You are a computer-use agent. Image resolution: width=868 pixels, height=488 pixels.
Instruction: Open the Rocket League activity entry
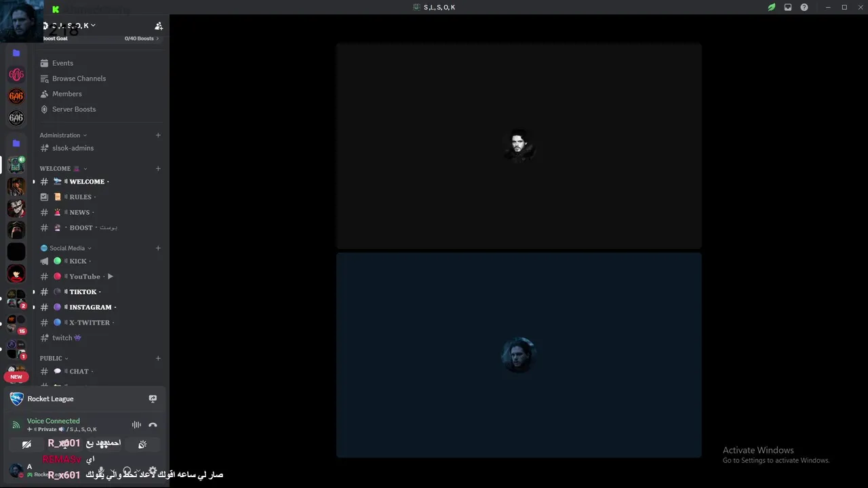tap(51, 399)
